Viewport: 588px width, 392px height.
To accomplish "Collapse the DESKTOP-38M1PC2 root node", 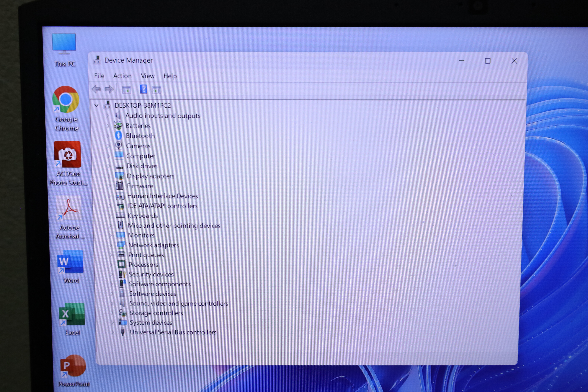I will point(96,106).
